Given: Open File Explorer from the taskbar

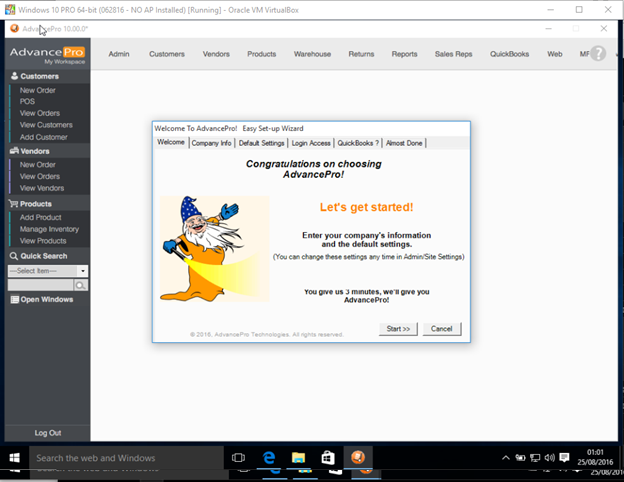Looking at the screenshot, I should click(x=298, y=458).
